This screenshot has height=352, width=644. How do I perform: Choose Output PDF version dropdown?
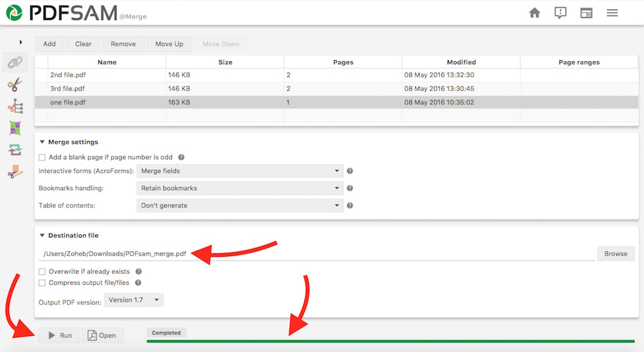pos(134,300)
